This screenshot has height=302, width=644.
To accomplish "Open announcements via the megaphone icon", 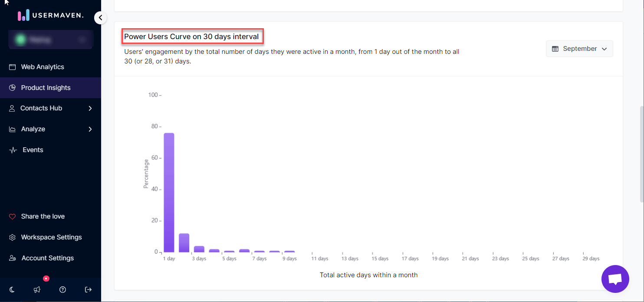I will (x=37, y=289).
